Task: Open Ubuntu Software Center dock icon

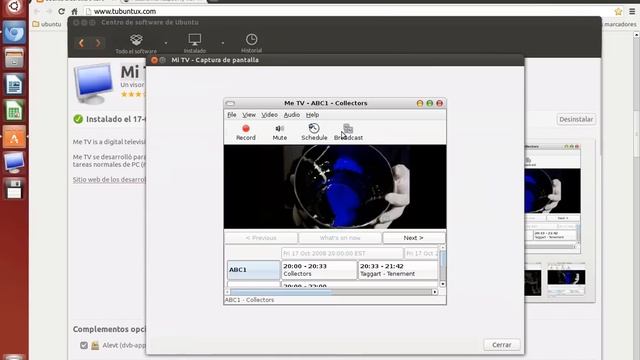Action: pyautogui.click(x=14, y=137)
